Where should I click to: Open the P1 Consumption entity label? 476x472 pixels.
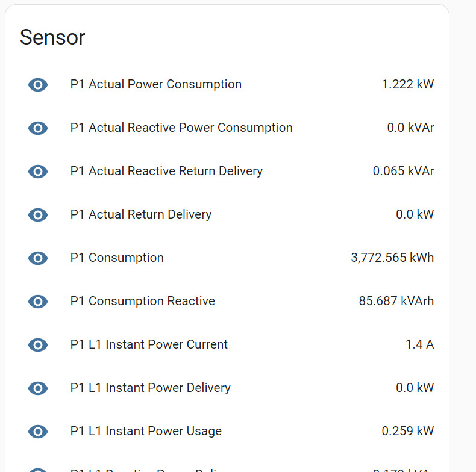[x=117, y=258]
